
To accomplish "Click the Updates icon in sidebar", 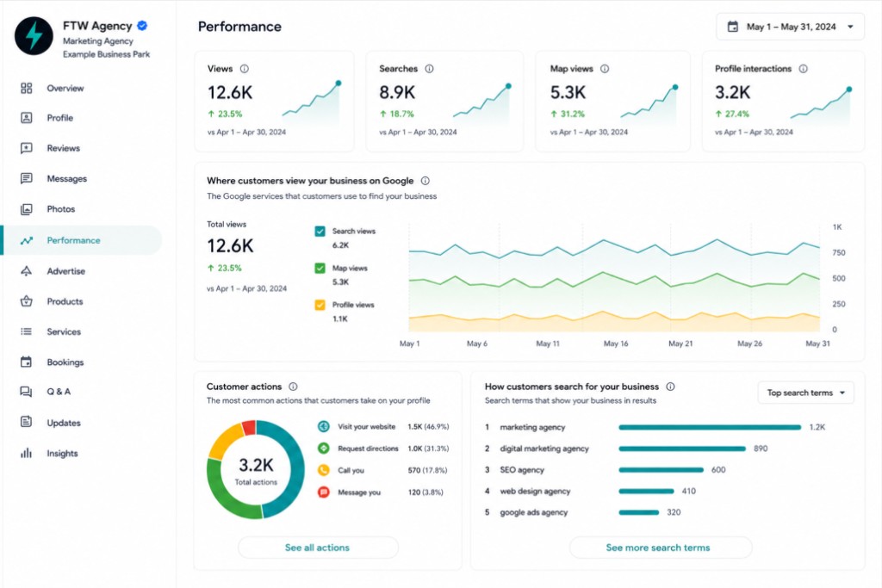I will [x=27, y=422].
